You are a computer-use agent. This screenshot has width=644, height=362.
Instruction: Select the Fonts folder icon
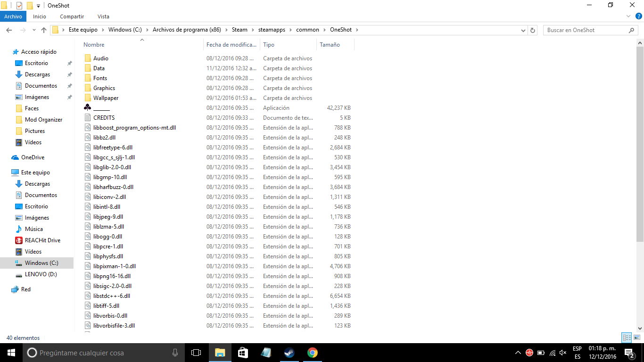[x=88, y=78]
